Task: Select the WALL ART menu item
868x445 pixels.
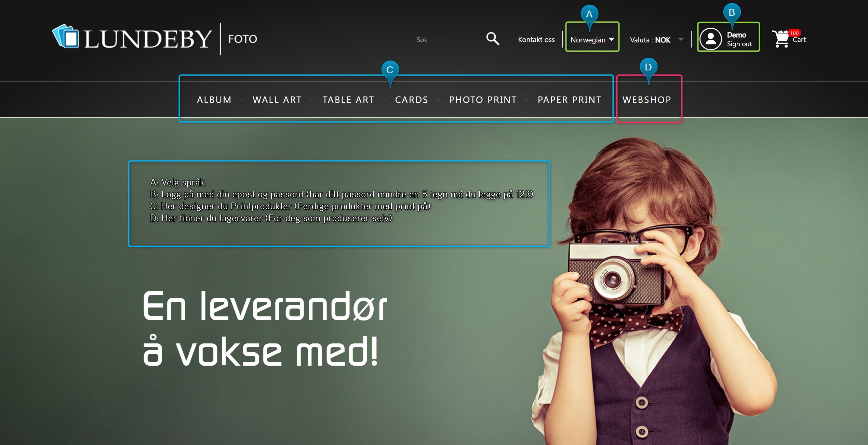Action: 277,100
